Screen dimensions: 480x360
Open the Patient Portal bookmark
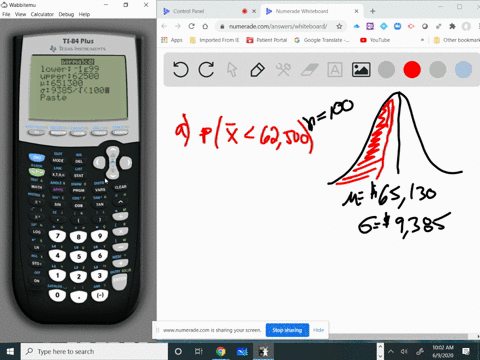pyautogui.click(x=267, y=40)
